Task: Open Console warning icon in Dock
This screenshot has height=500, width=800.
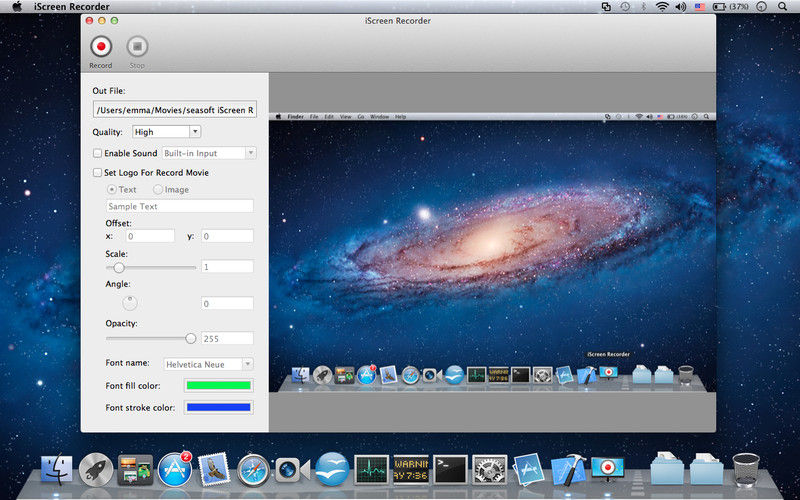Action: click(411, 469)
